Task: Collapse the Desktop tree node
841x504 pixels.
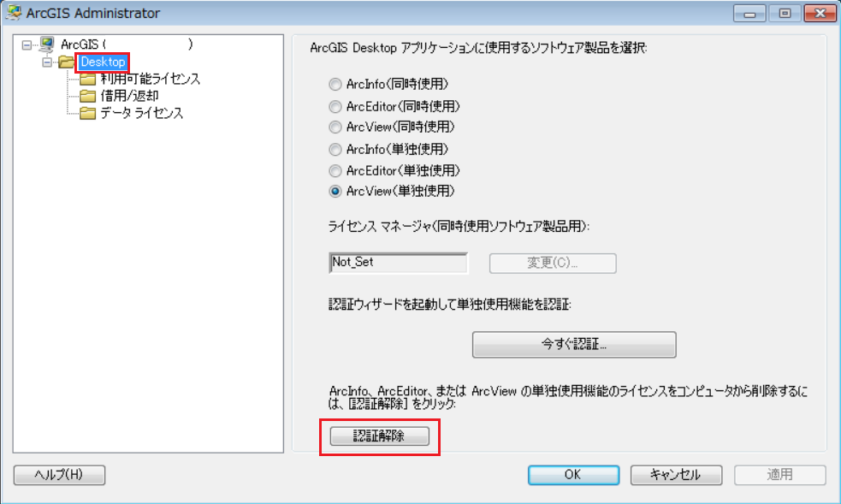Action: coord(47,62)
